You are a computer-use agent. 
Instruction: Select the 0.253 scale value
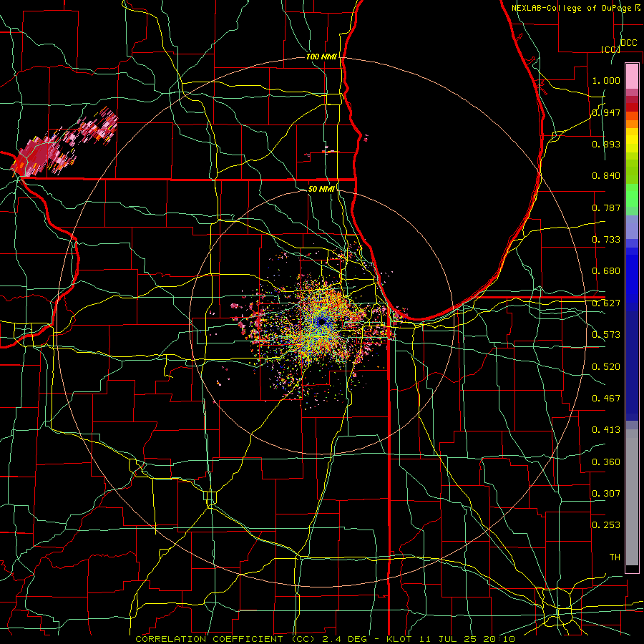606,525
